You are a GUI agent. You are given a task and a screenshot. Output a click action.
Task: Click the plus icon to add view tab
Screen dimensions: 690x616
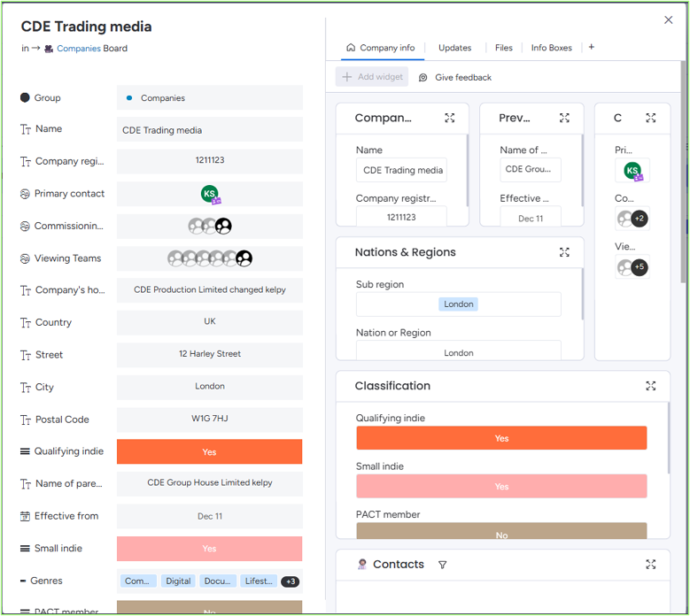[592, 47]
